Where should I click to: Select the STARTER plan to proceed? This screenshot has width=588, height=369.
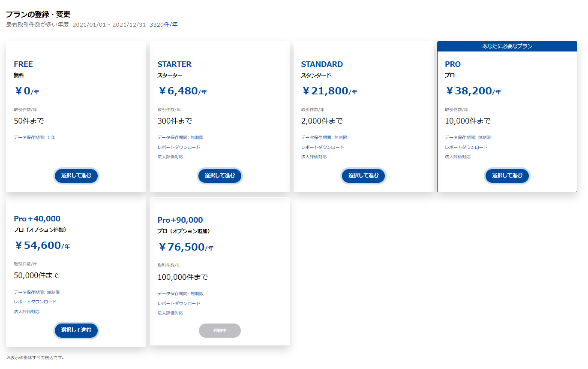click(219, 175)
